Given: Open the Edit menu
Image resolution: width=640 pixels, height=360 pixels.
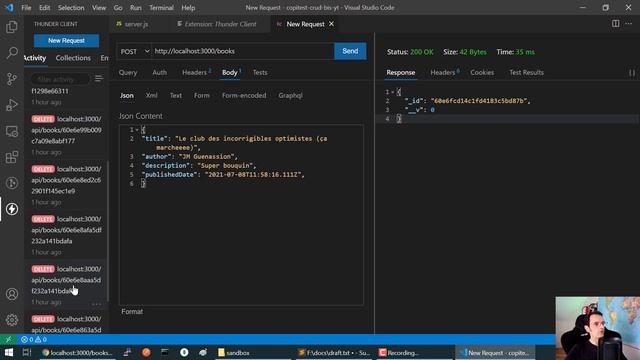Looking at the screenshot, I should pos(44,7).
